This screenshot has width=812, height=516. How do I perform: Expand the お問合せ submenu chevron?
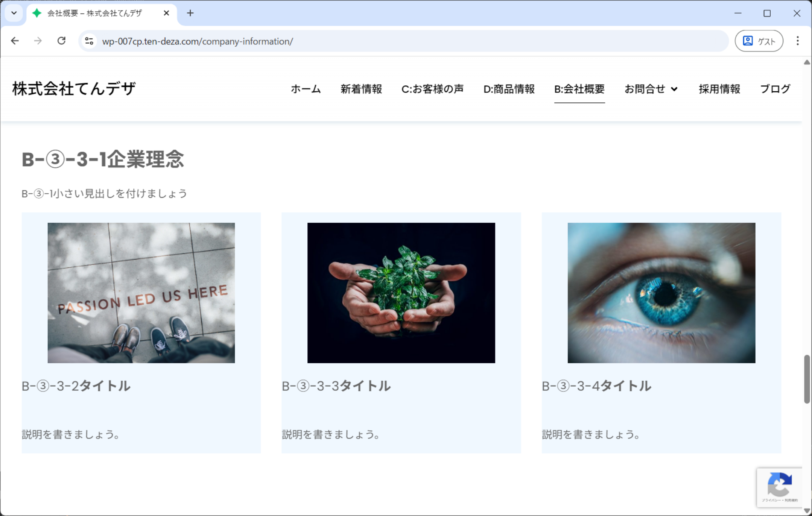(x=674, y=89)
